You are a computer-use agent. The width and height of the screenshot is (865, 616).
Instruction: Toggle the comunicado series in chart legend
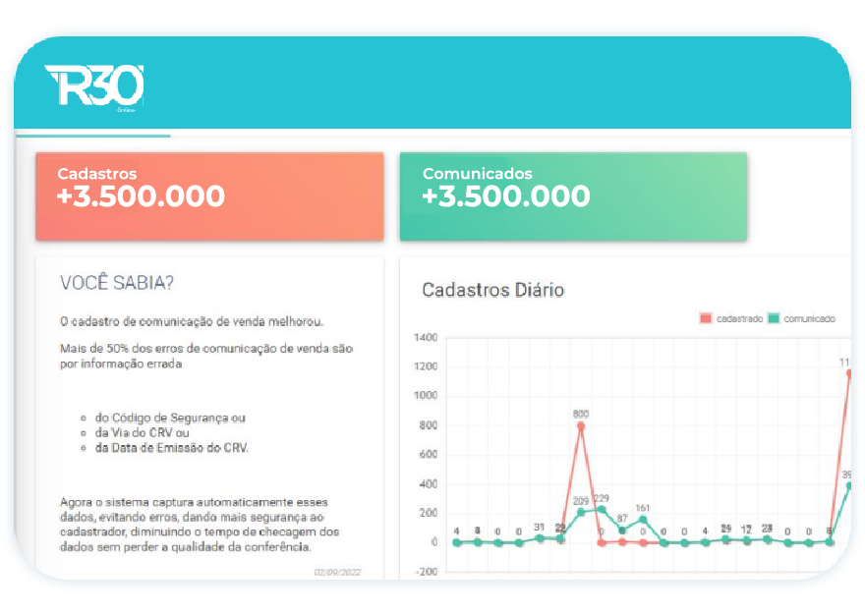801,319
